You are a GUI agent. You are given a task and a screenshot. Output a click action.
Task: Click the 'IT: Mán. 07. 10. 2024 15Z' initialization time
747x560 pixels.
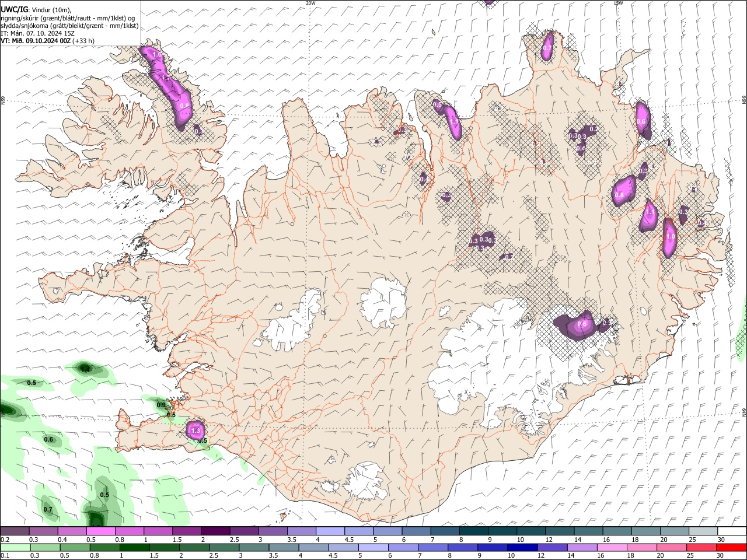tap(38, 33)
